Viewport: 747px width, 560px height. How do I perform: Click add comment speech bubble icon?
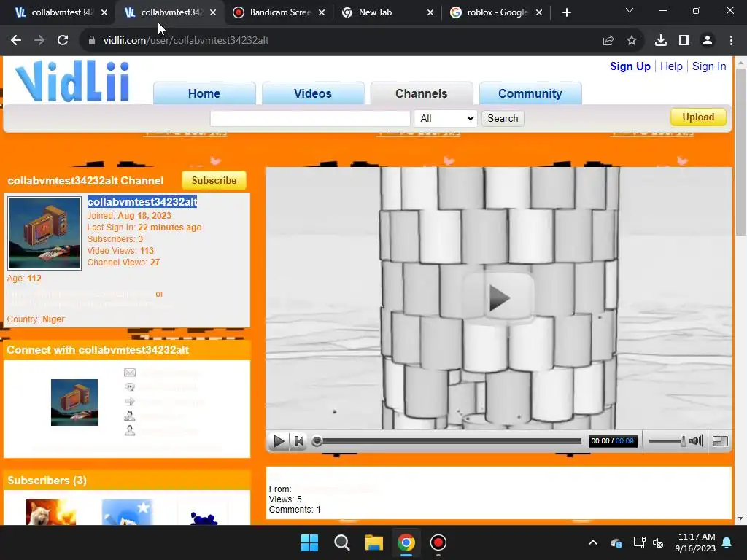pyautogui.click(x=130, y=387)
